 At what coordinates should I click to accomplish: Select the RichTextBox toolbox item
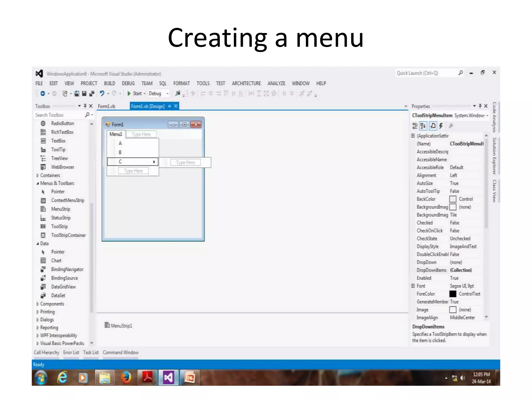[62, 132]
